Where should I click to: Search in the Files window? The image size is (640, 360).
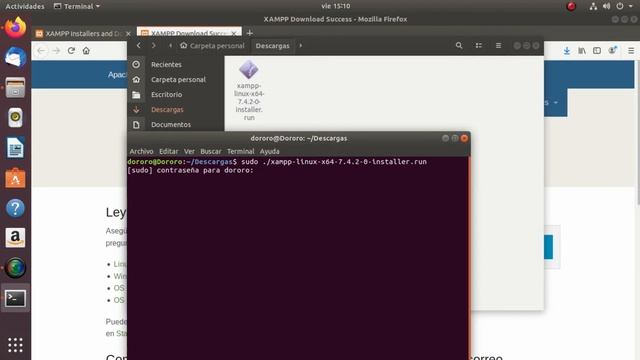(459, 46)
